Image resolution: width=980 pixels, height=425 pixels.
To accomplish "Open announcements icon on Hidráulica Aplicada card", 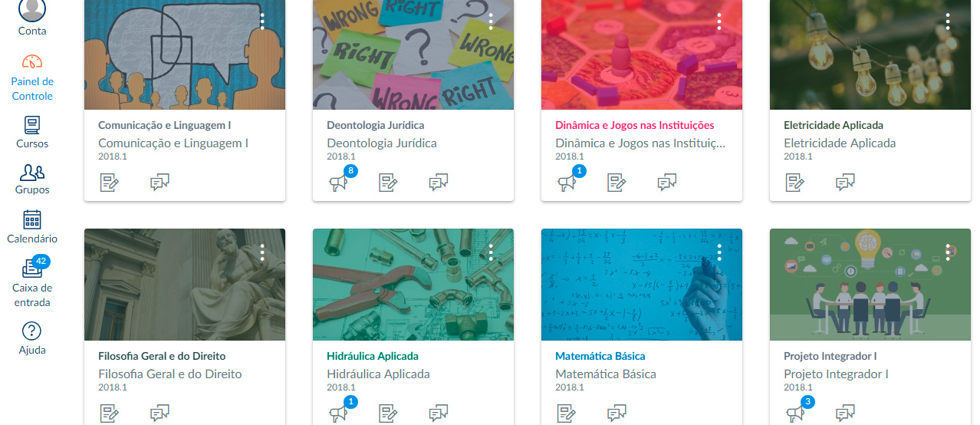I will (x=338, y=414).
